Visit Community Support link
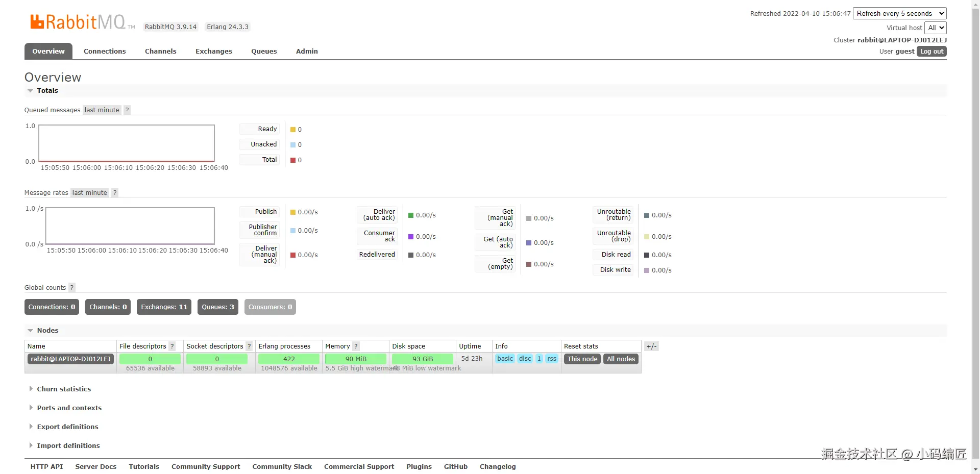The image size is (980, 474). [206, 467]
